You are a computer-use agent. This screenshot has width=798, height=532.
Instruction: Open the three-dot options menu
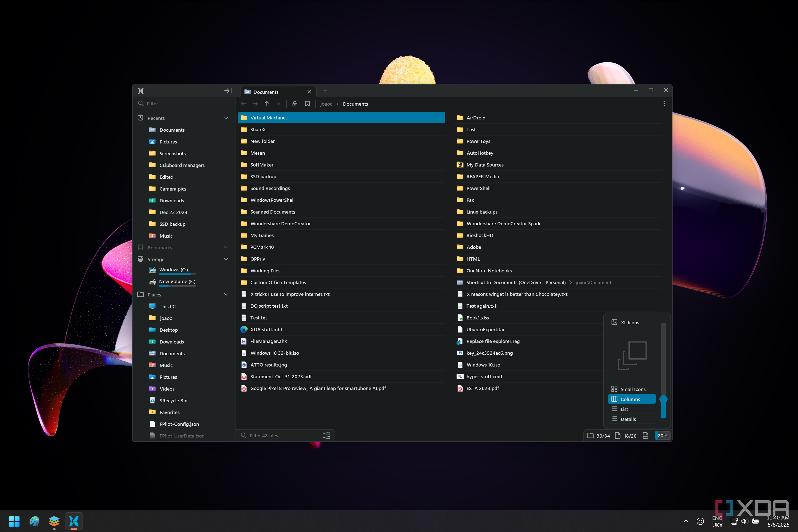[x=664, y=104]
